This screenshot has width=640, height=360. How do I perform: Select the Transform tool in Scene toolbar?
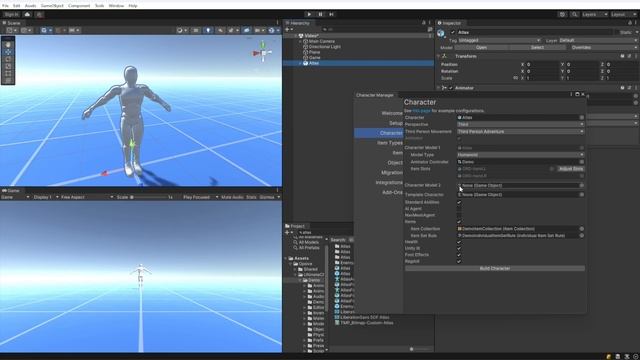8,80
